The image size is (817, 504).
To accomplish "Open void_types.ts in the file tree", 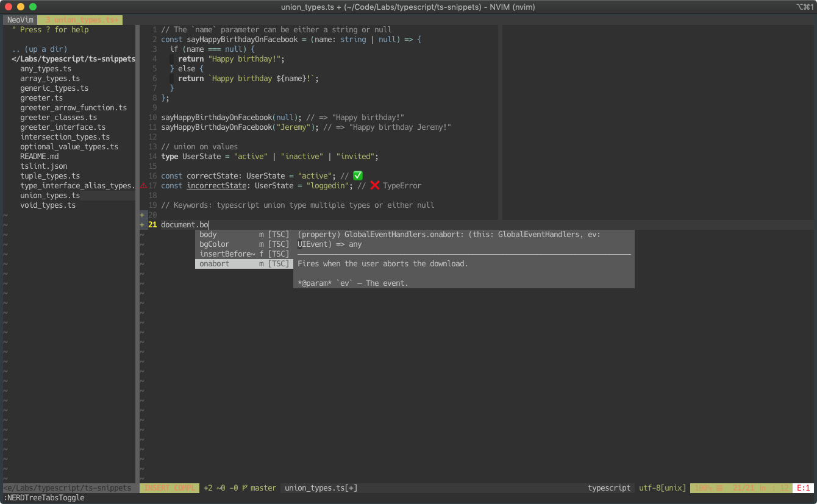I will [x=48, y=205].
